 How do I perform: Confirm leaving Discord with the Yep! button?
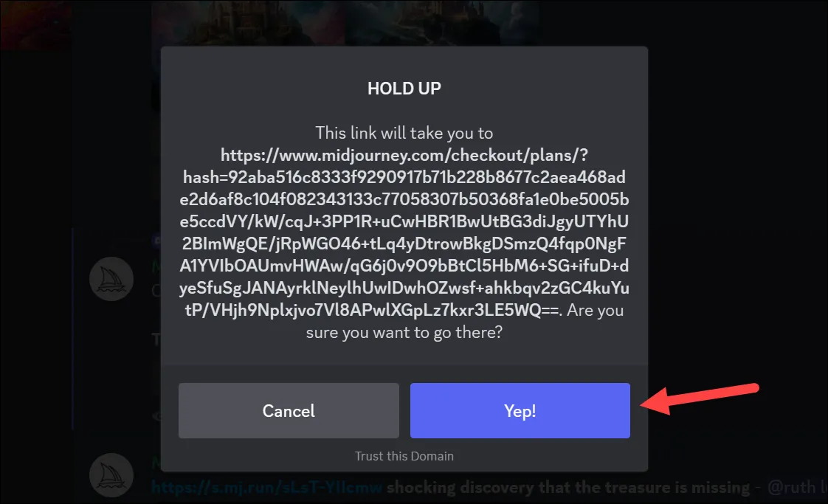(x=520, y=410)
